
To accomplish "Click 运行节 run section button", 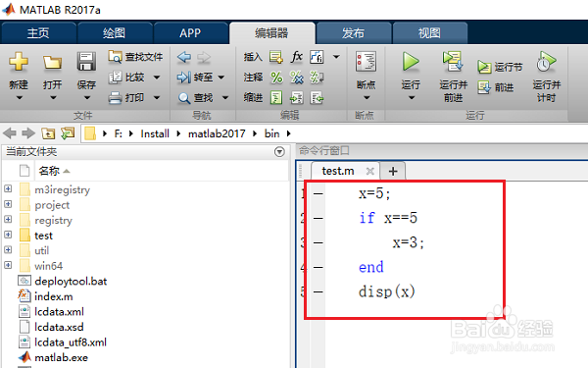I will 500,67.
